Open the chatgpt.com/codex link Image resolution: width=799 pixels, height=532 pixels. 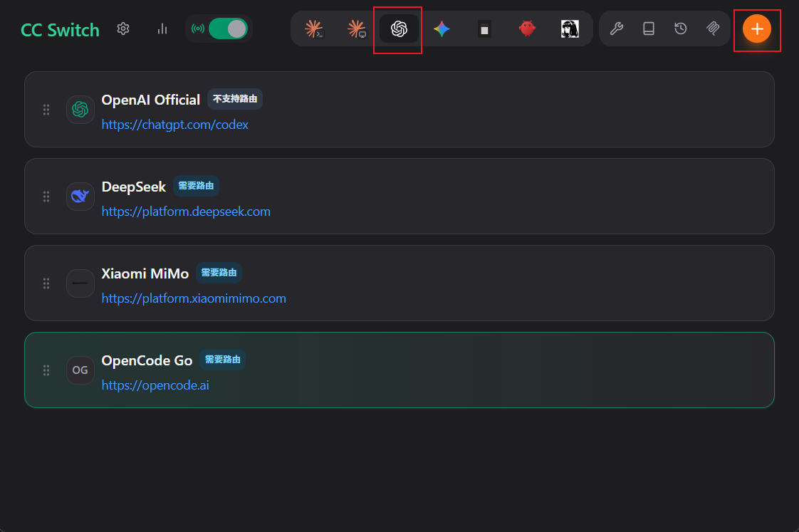coord(174,125)
